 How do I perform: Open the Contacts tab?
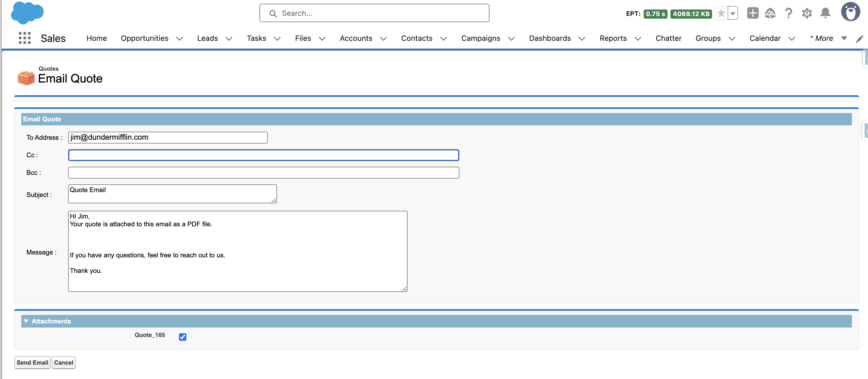point(416,38)
